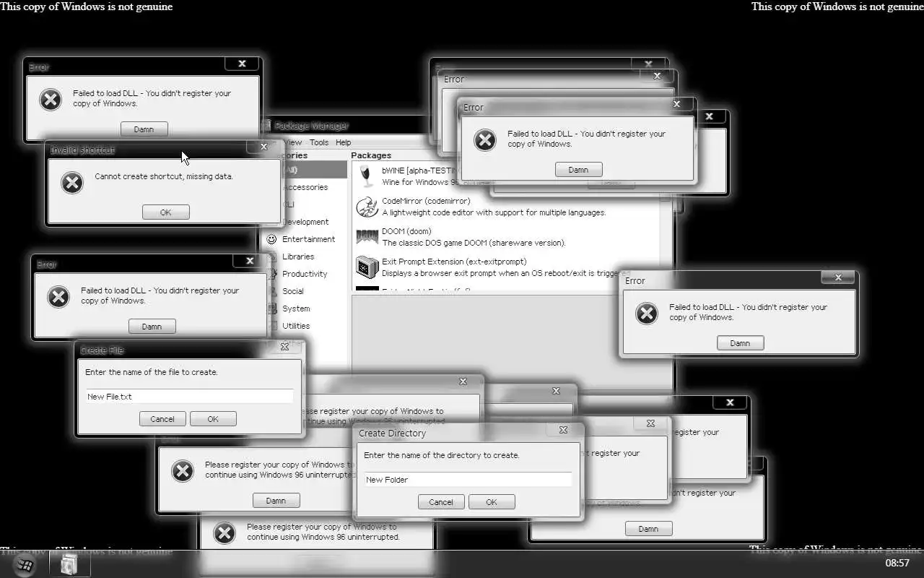Close the Create File dialog

(x=285, y=347)
